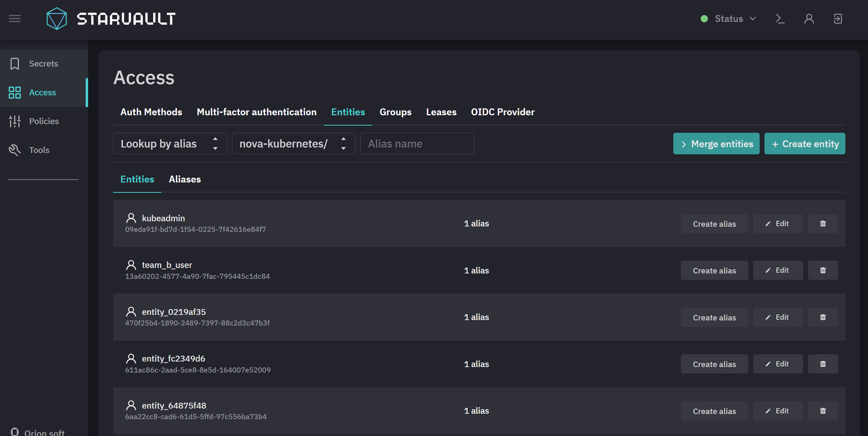Delete entity_fc2349d6 with trash icon
The height and width of the screenshot is (436, 868).
pos(823,364)
